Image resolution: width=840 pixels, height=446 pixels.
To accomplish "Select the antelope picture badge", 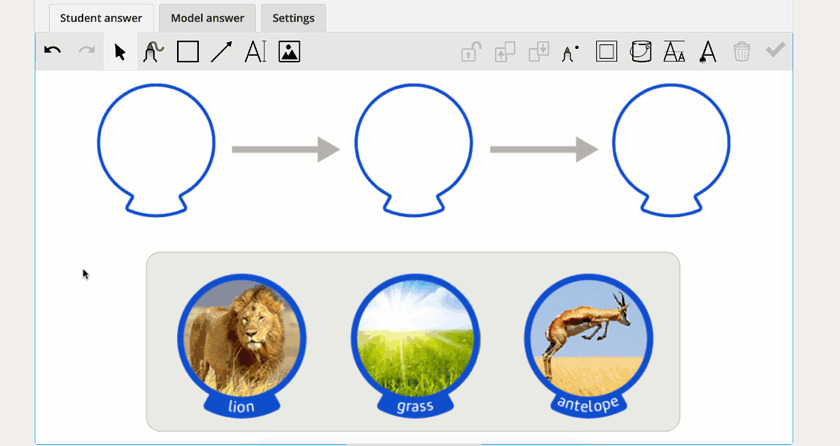I will tap(589, 346).
